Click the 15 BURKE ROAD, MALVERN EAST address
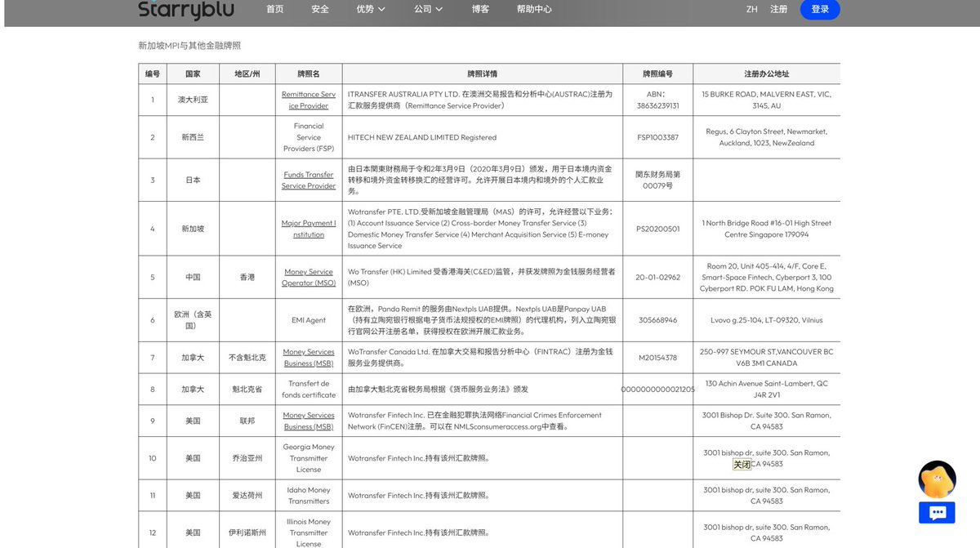Screen dimensions: 980x548 pos(766,100)
